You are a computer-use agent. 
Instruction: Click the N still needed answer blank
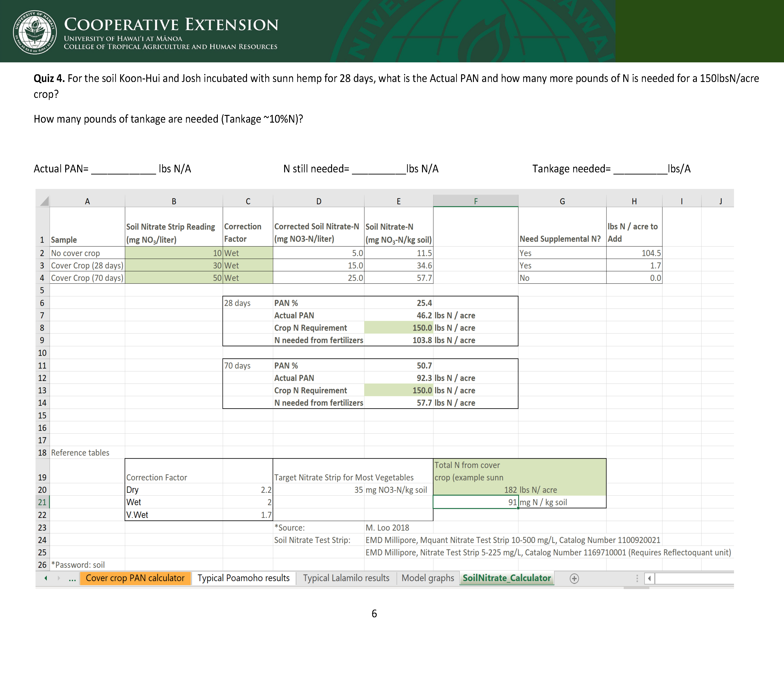pos(379,169)
